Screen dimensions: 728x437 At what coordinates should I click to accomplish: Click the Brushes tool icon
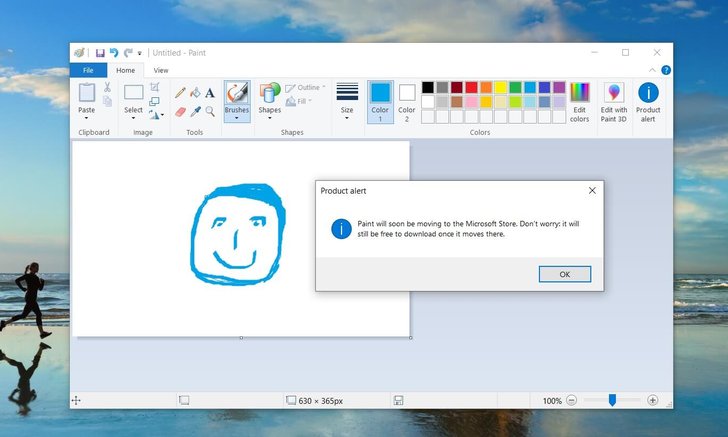tap(237, 93)
